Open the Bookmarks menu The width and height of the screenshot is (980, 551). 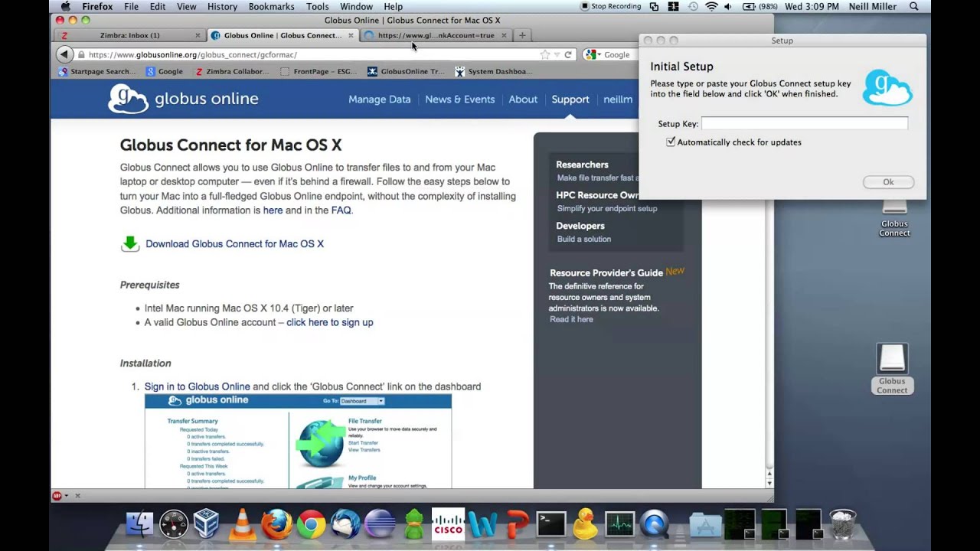(x=271, y=6)
